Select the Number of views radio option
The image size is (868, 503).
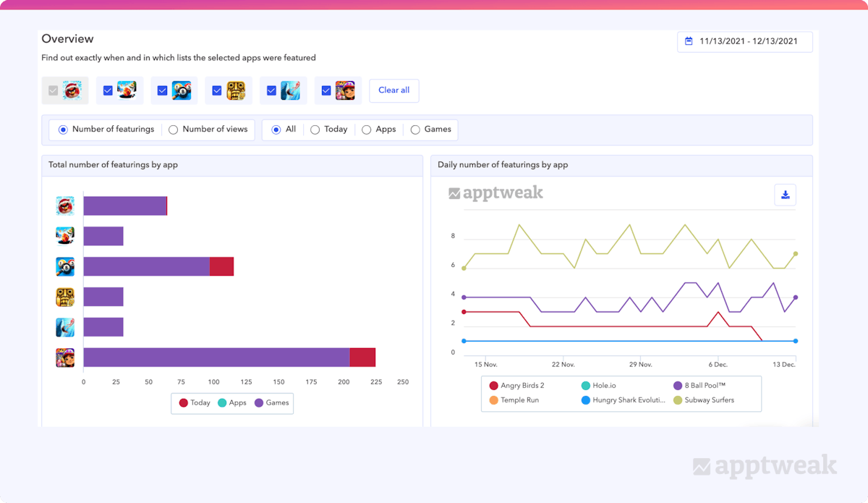coord(174,130)
